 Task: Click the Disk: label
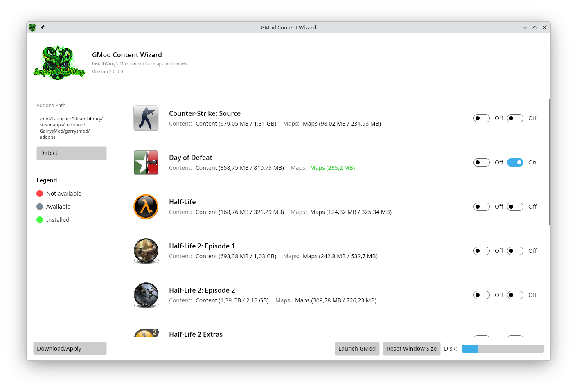click(451, 349)
